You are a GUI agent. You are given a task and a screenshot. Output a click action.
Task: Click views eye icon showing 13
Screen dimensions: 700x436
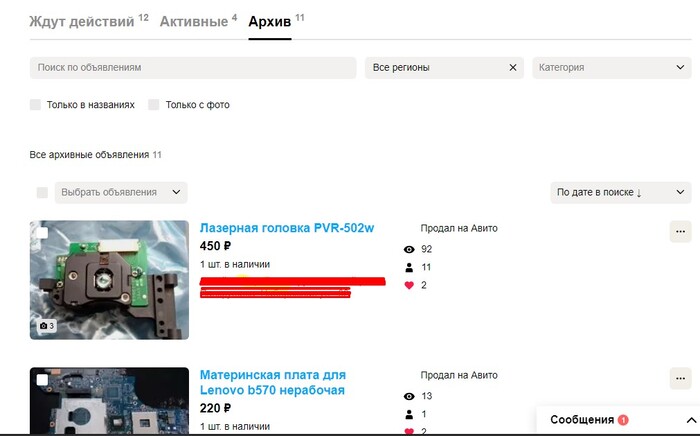409,396
